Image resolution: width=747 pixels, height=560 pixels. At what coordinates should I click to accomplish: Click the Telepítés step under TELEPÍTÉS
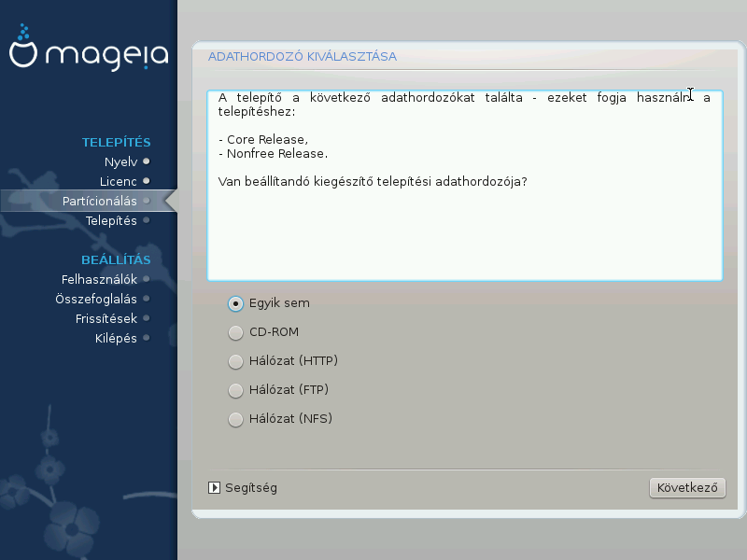point(111,221)
